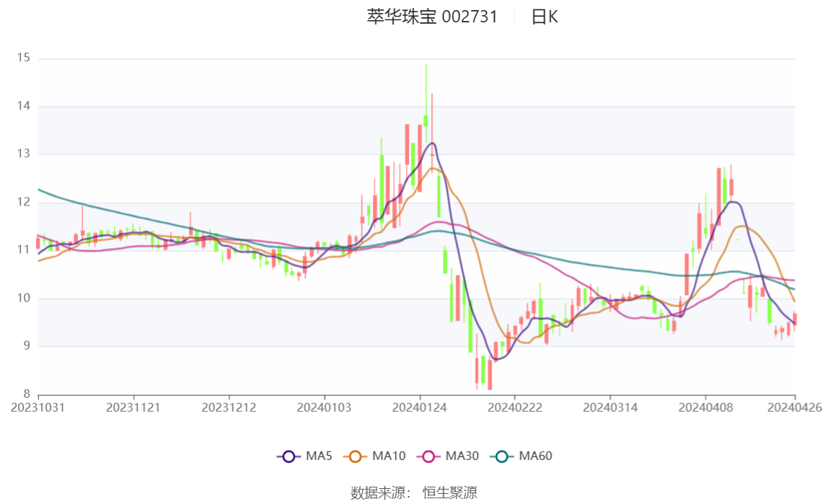Screen dimensions: 828x504
Task: Click the y-axis value 8
Action: [27, 394]
